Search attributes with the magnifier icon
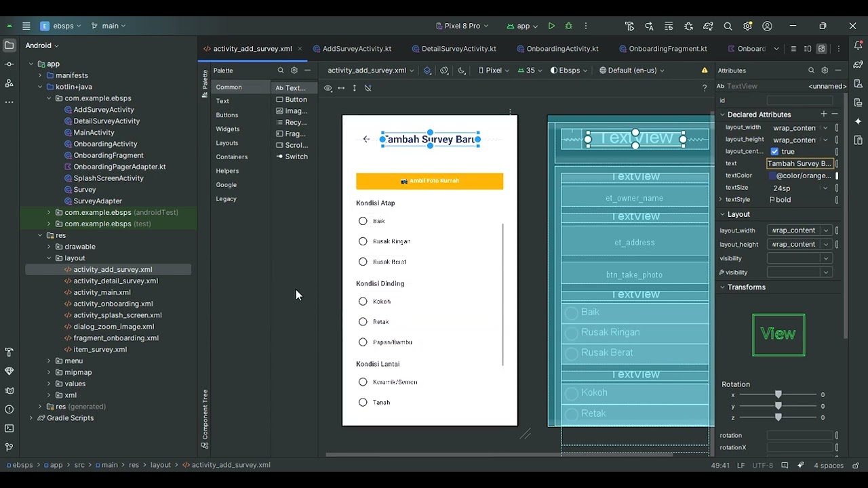This screenshot has height=488, width=868. 811,70
